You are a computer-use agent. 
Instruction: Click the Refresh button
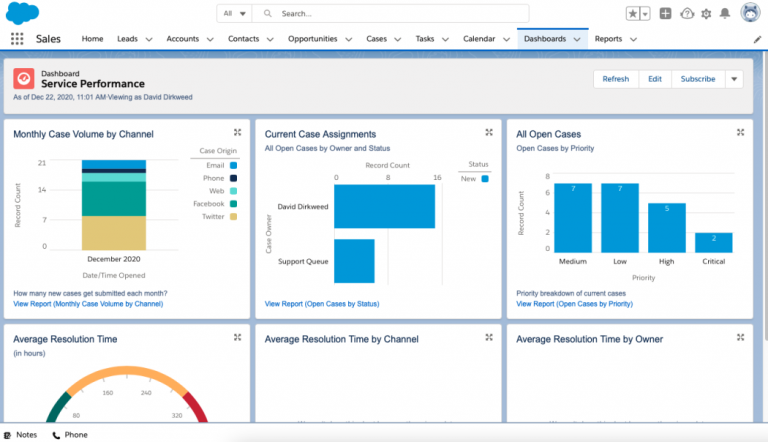pos(616,79)
